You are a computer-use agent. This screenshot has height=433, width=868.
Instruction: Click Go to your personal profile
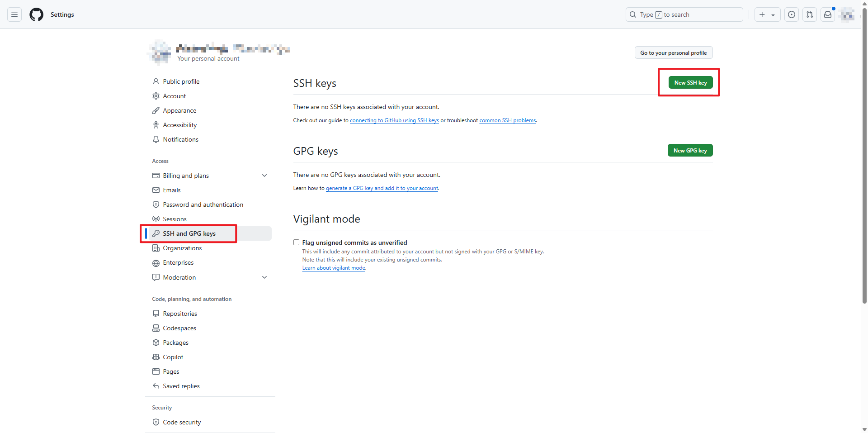(673, 53)
